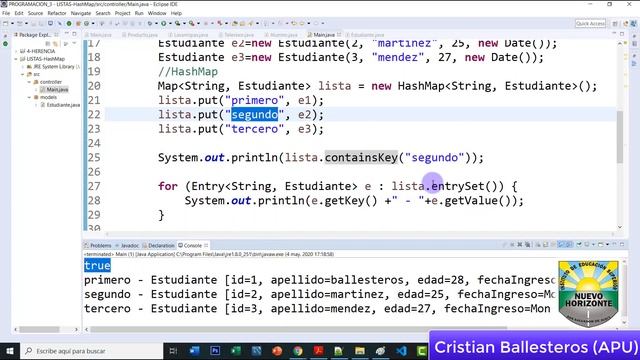Maximize the Package Explorer panel

(x=74, y=34)
